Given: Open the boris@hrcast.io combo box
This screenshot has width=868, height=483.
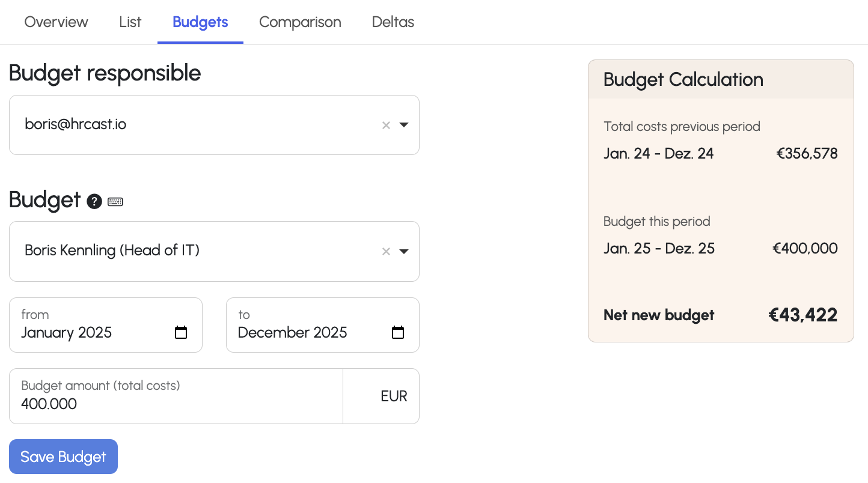Looking at the screenshot, I should coord(214,125).
